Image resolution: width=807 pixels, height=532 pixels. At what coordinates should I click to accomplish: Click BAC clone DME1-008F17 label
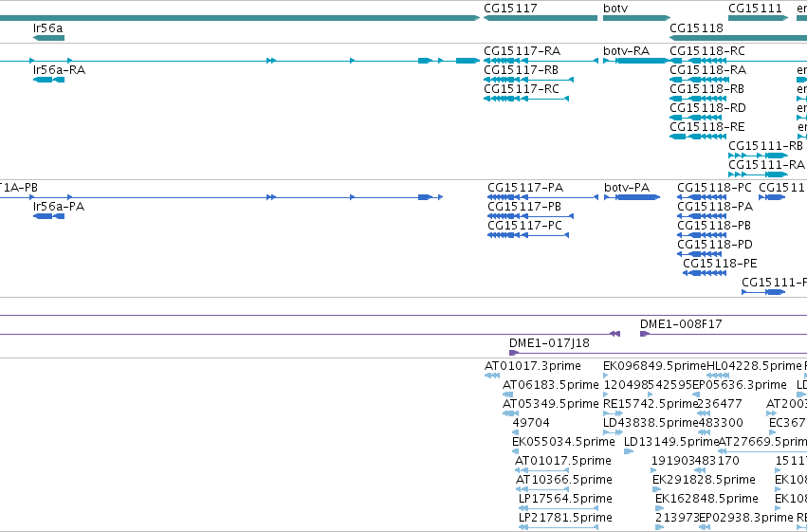point(681,324)
